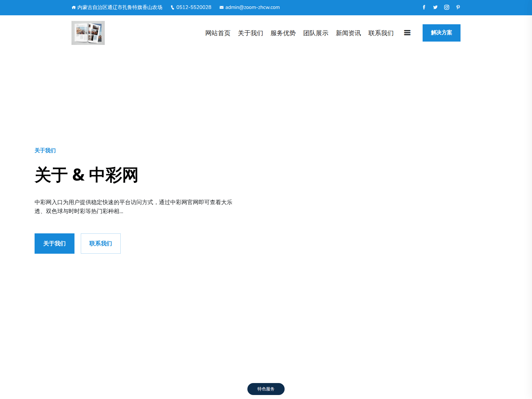Open the Pinterest icon in the top bar
Screen dimensions: 532x399
pyautogui.click(x=458, y=7)
